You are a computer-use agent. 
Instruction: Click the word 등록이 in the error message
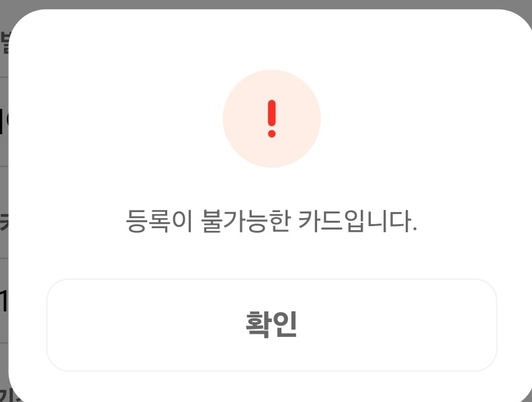(159, 221)
